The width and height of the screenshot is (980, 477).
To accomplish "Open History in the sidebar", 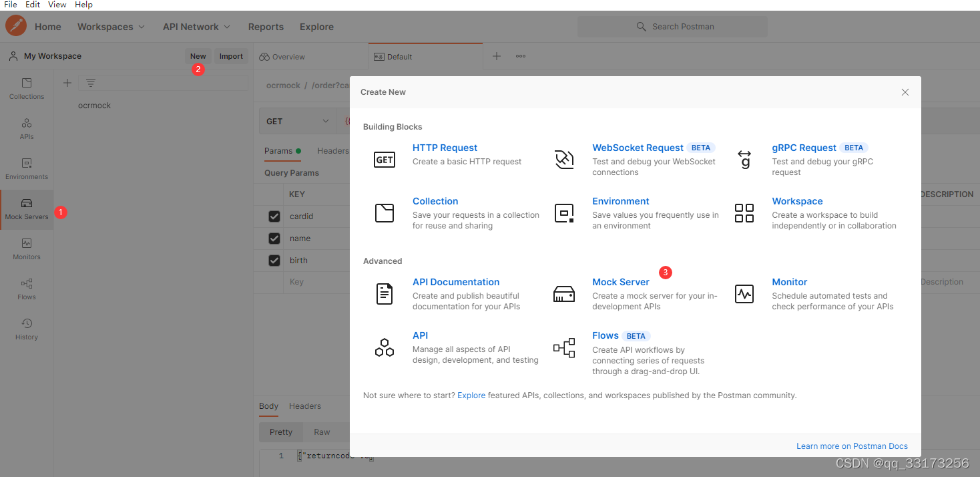I will pos(27,329).
